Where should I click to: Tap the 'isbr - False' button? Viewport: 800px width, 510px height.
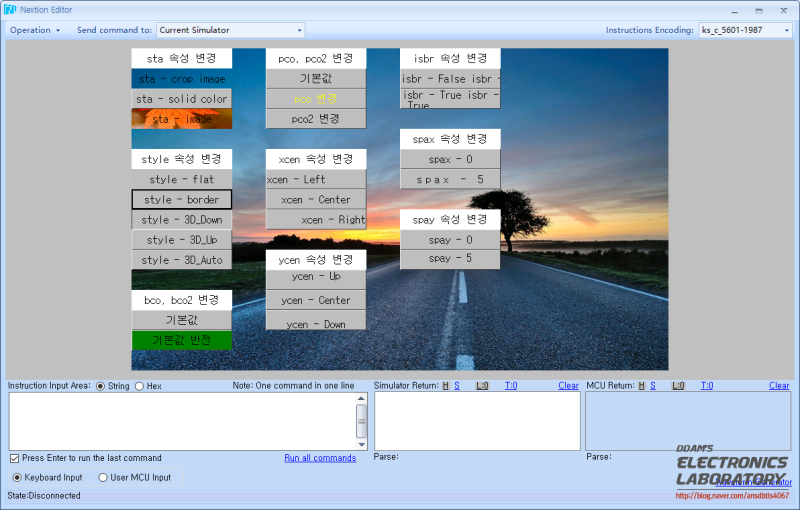450,79
